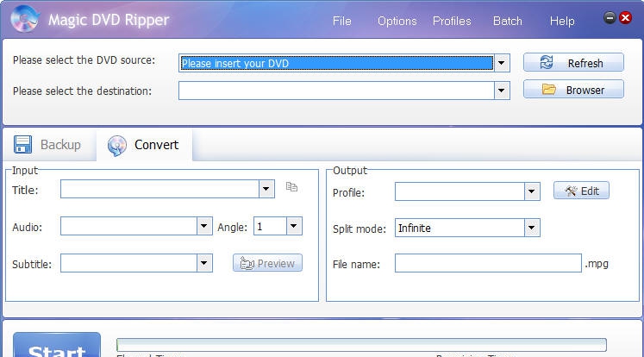Switch to the Backup tab
644x357 pixels.
47,145
